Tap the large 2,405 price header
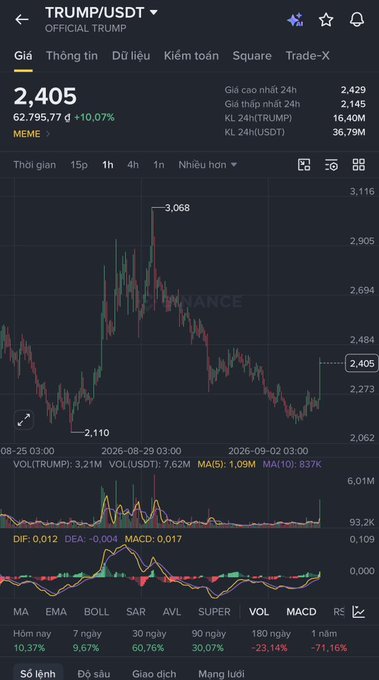Image resolution: width=379 pixels, height=680 pixels. (x=45, y=96)
